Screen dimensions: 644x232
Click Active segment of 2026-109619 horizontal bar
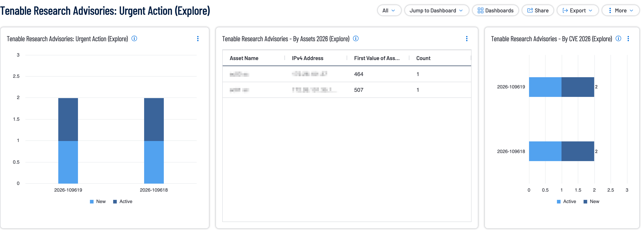coord(545,87)
